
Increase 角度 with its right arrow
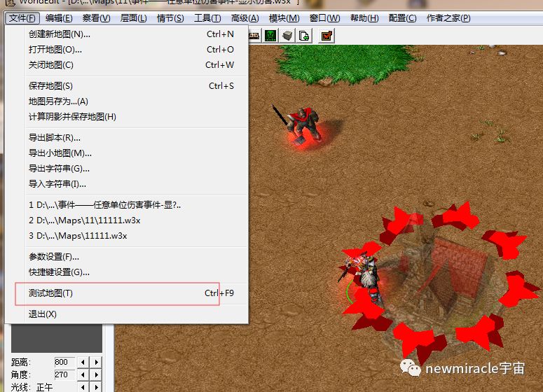tap(96, 374)
